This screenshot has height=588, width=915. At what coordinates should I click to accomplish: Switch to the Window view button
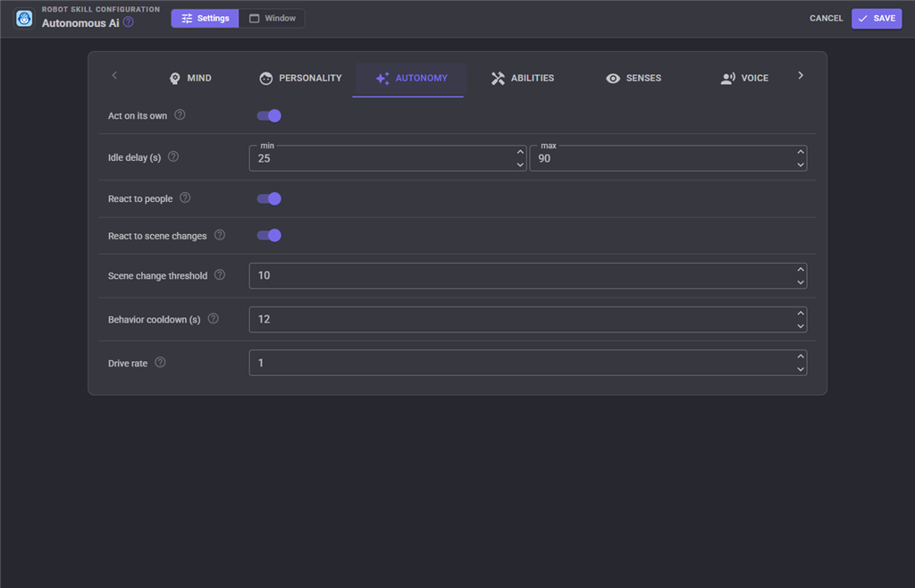click(x=272, y=19)
